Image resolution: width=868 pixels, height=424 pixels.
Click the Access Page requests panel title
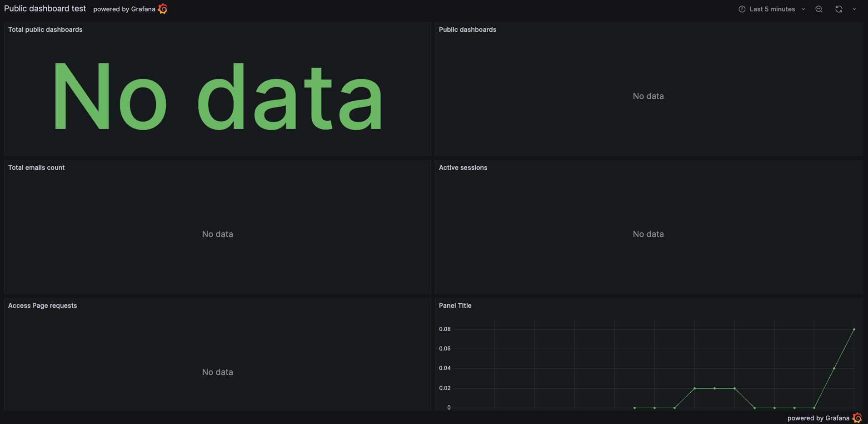coord(42,306)
